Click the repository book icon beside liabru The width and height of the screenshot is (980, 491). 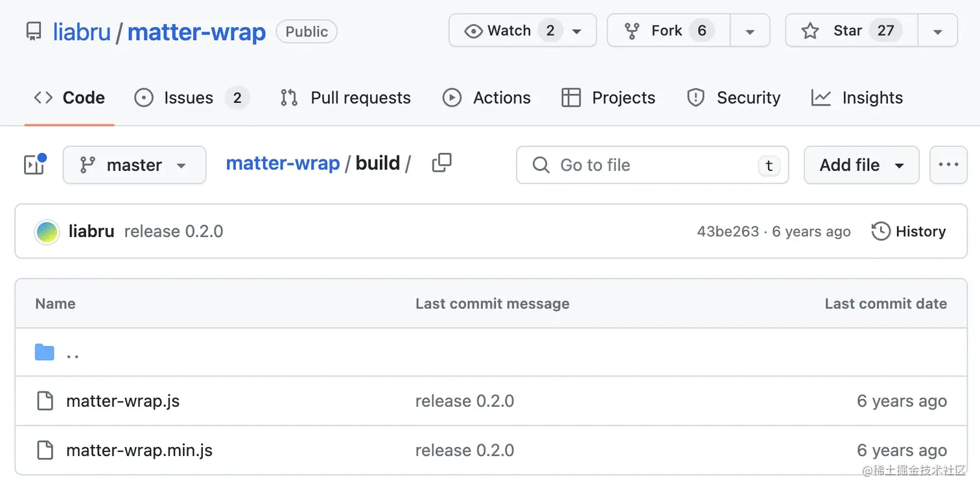tap(34, 32)
